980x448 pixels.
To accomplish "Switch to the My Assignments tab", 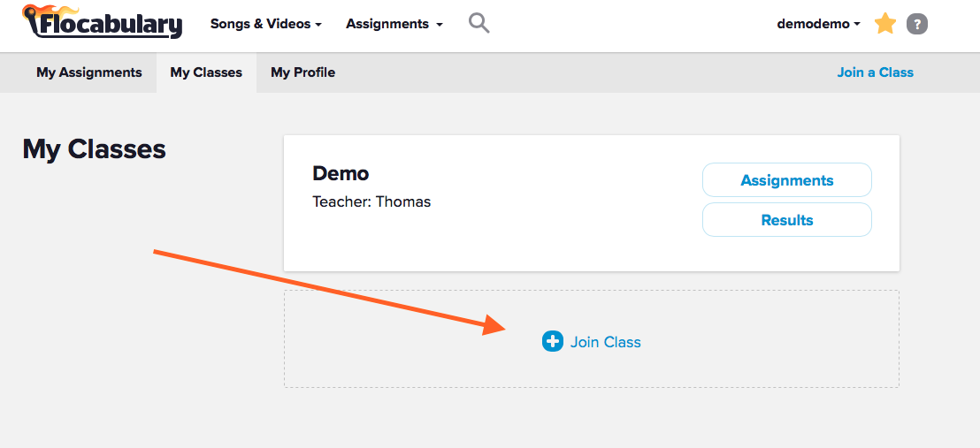I will tap(88, 72).
